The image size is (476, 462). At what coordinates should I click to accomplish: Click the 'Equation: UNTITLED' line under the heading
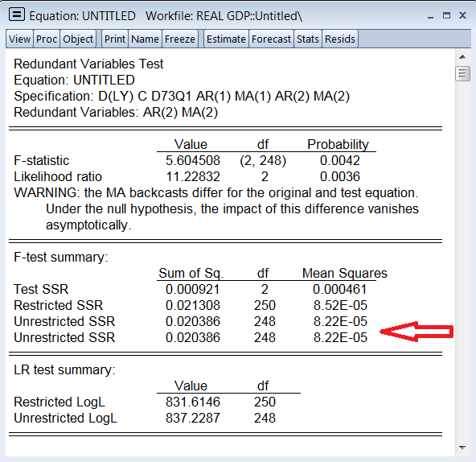pos(74,80)
